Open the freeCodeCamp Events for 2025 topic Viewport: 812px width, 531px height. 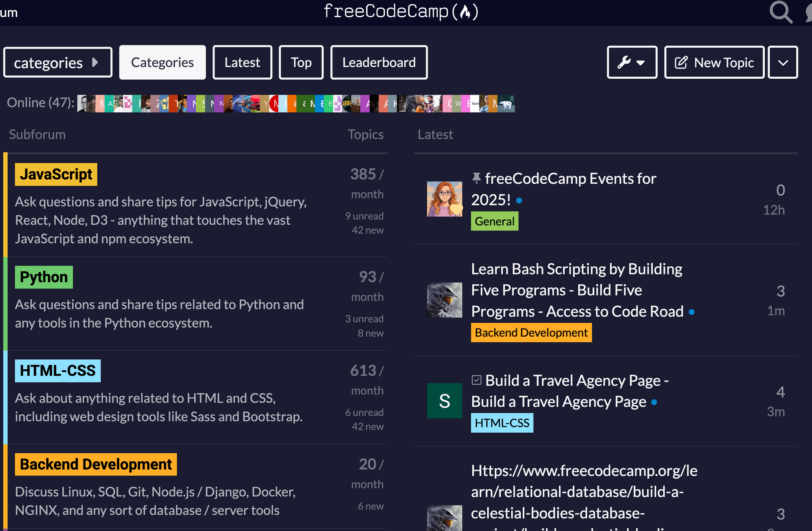pyautogui.click(x=564, y=189)
